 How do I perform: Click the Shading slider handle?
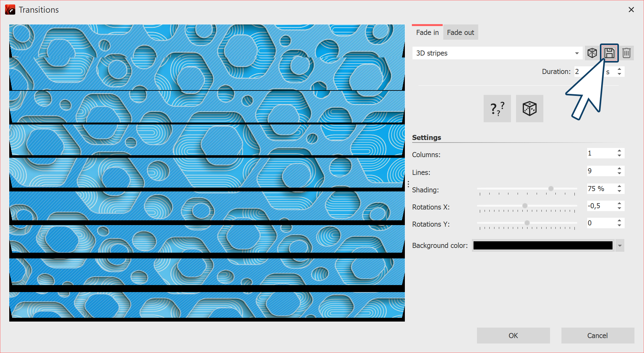pos(551,189)
